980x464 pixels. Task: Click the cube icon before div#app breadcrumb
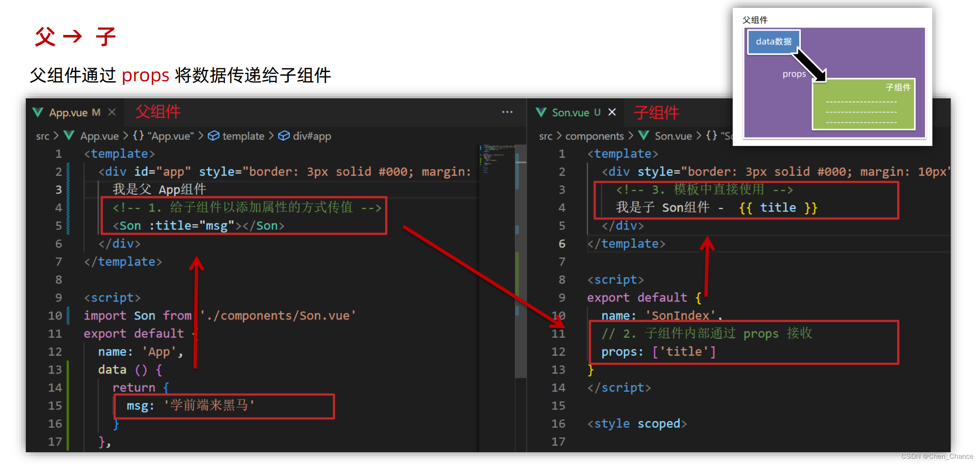284,136
